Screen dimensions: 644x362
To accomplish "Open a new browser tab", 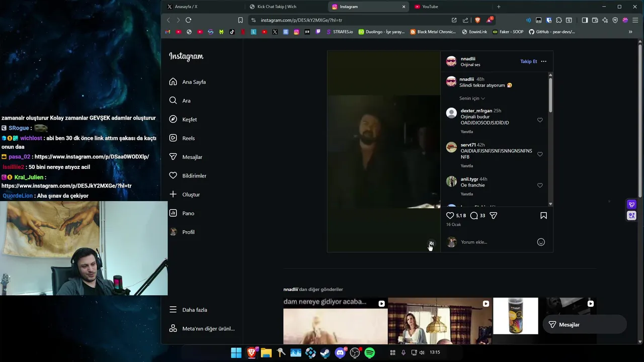I will tap(499, 7).
